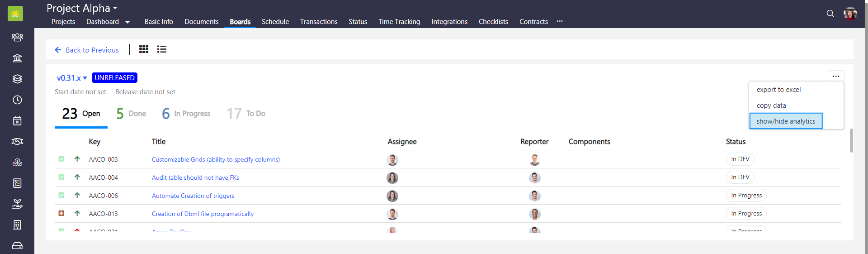Open the search magnifier icon

point(830,14)
